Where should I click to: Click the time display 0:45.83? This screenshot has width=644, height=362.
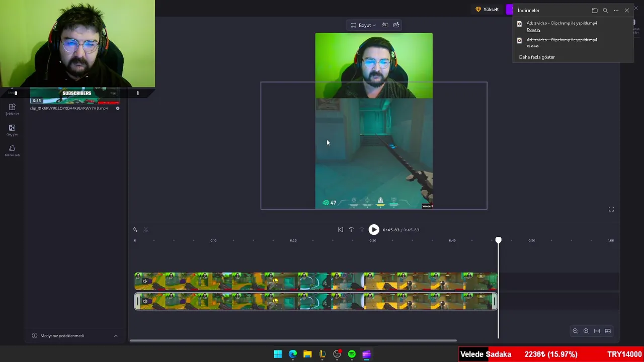coord(391,230)
